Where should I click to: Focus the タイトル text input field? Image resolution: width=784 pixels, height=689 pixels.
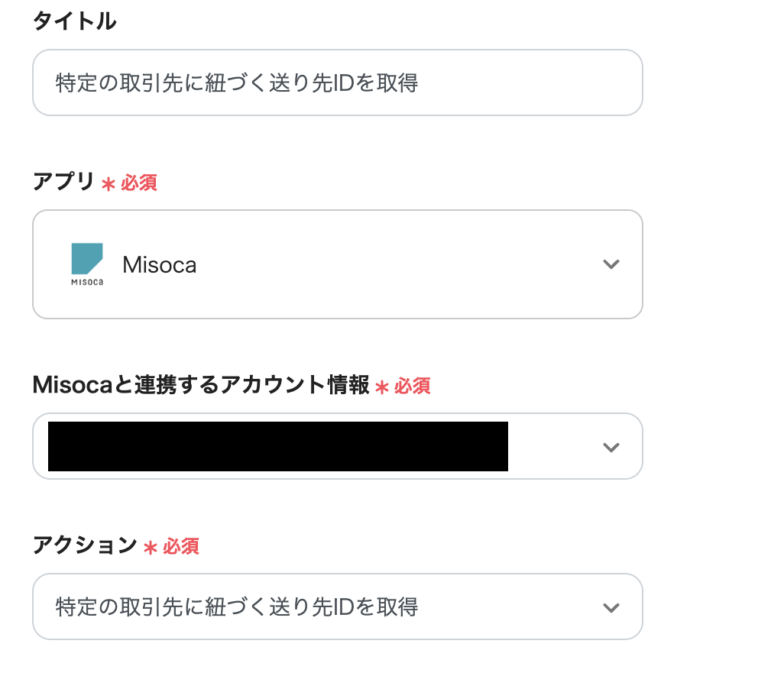[336, 82]
